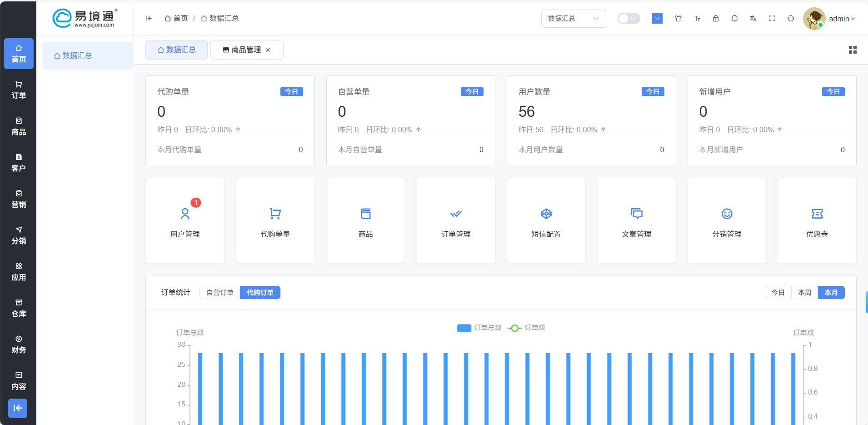Click the red notification badge on 用户管理
Screen dimensions: 868x425
[196, 203]
